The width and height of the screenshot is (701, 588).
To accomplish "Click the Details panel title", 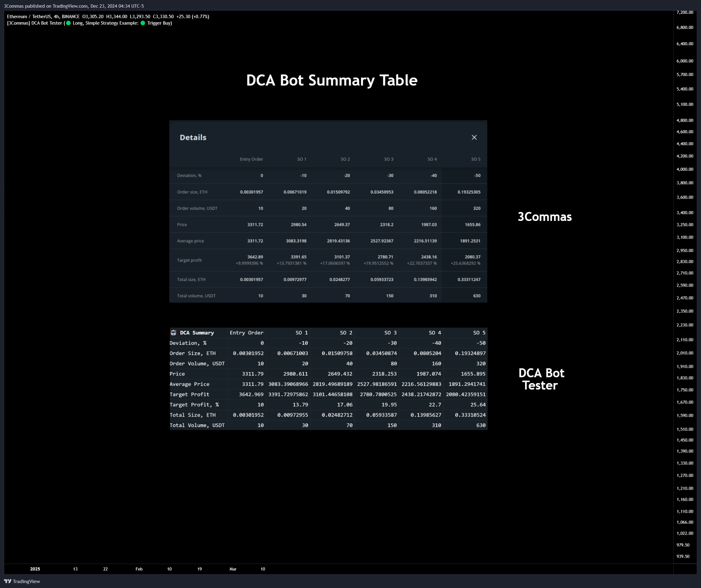I will click(193, 138).
